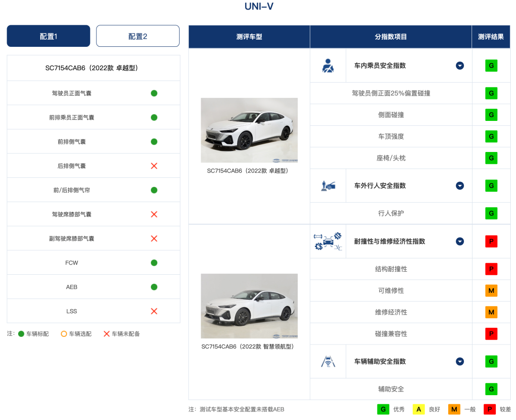Screen dimensions: 516x420
Task: Open the 智慧领航型 white car photo
Action: pyautogui.click(x=249, y=306)
